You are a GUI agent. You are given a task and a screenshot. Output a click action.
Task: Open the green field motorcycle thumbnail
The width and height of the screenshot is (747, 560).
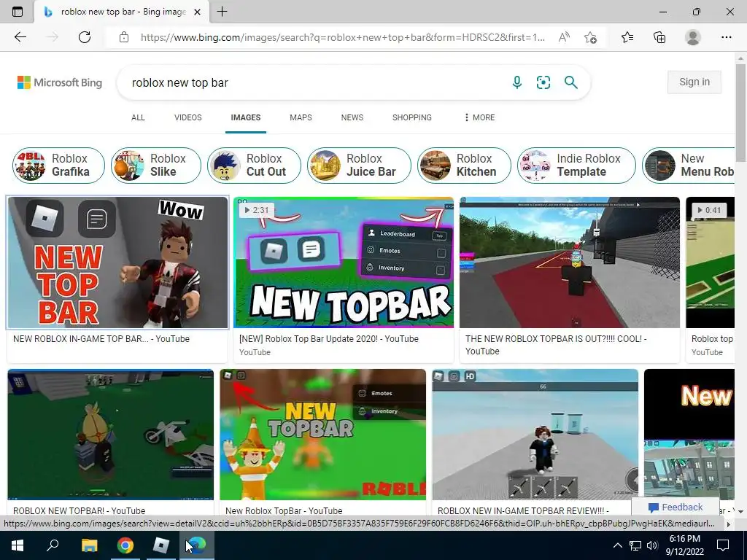click(111, 435)
